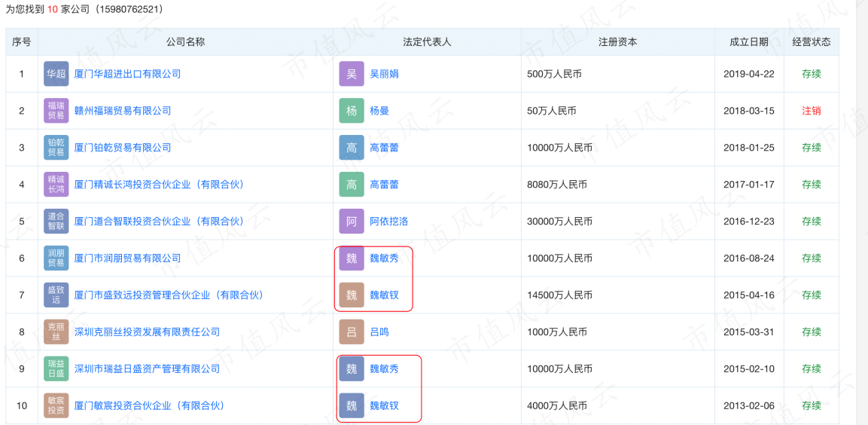Open 厦门敏宸投资合伙企业 link
The height and width of the screenshot is (425, 868).
coord(149,405)
